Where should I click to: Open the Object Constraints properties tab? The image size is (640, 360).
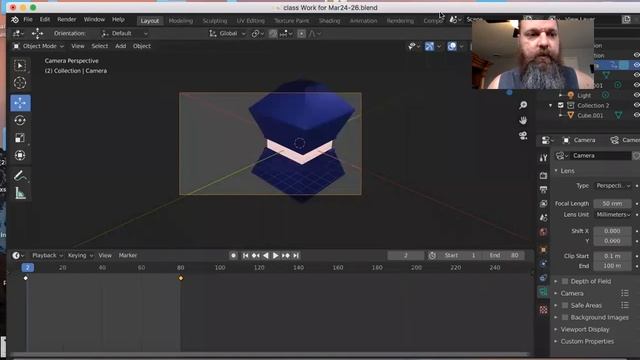point(543,278)
